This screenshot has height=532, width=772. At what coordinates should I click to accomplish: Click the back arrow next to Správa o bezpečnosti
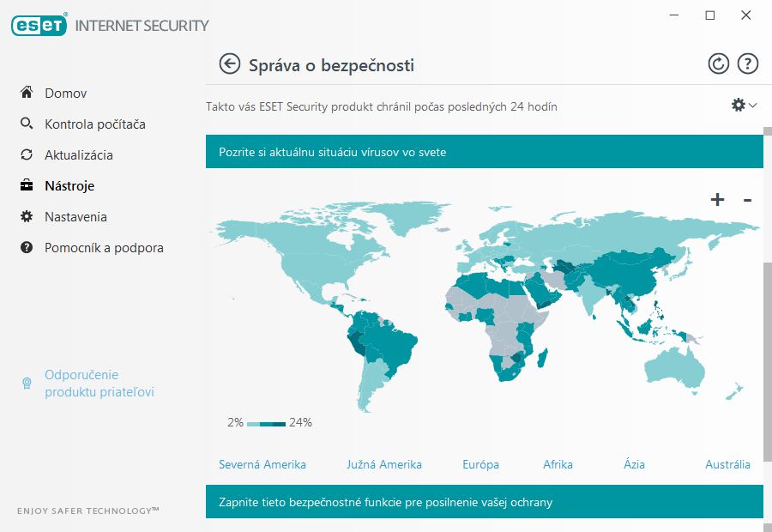point(229,64)
